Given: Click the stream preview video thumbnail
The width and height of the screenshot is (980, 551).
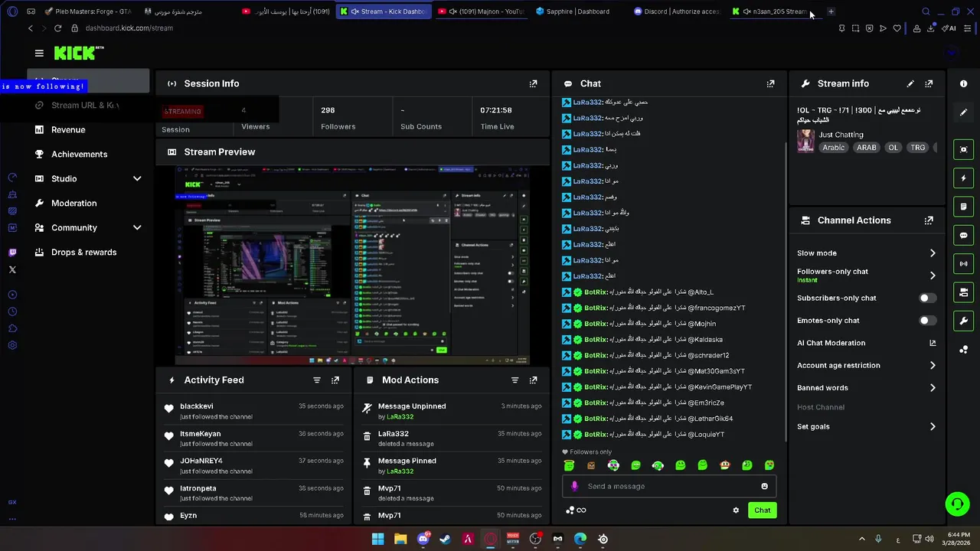Looking at the screenshot, I should pos(352,266).
